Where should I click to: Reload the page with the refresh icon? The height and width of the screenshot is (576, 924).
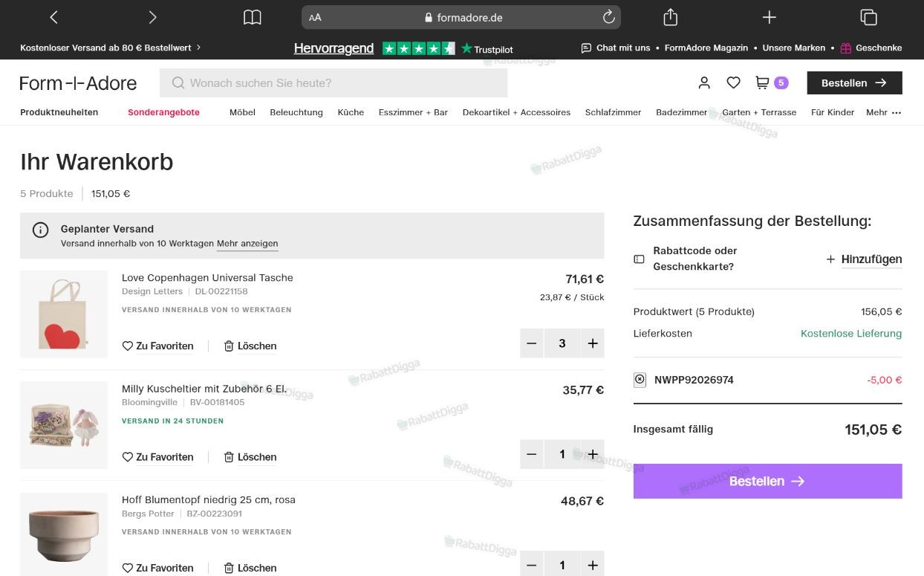(608, 17)
